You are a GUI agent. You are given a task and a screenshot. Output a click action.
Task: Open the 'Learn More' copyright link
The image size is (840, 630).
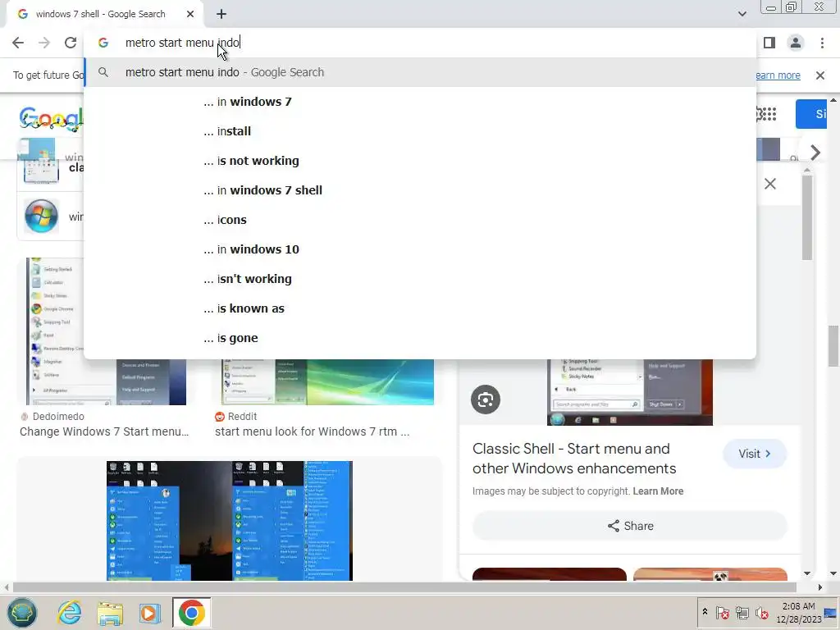coord(658,491)
